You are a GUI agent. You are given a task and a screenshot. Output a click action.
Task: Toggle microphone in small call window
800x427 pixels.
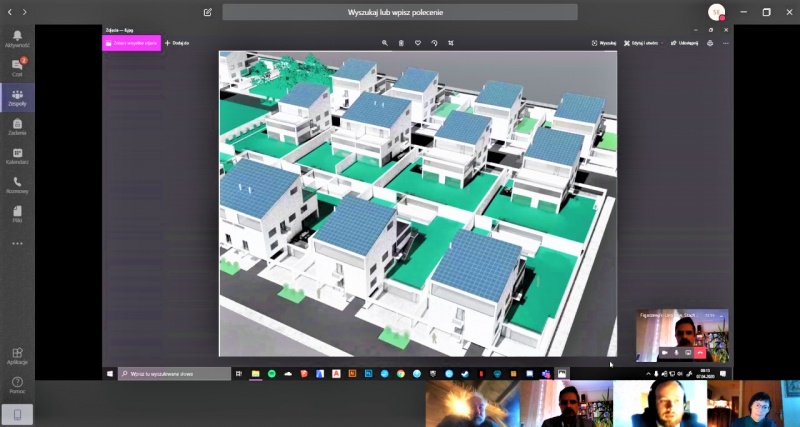click(677, 352)
